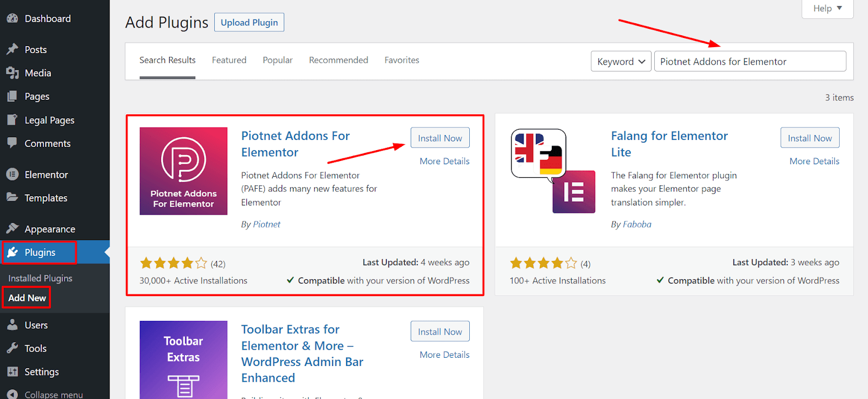Click the Appearance paintbrush icon
Screen dimensions: 868x399
(x=12, y=229)
